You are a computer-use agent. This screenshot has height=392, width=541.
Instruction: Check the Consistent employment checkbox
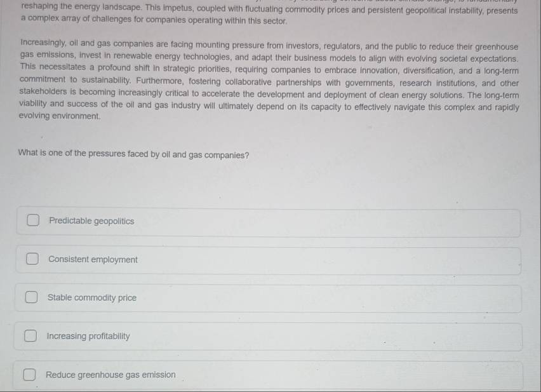[x=32, y=259]
